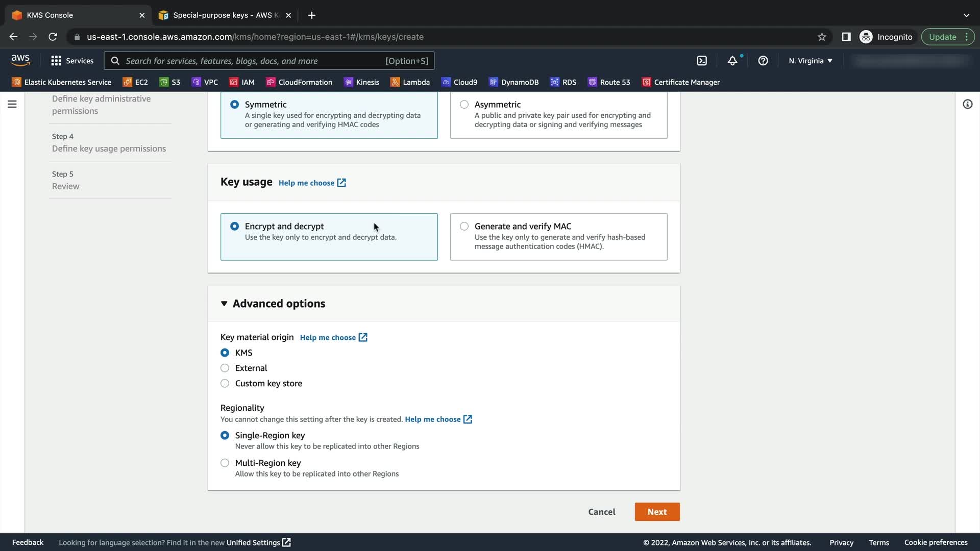Collapse the Advanced options section
This screenshot has height=551, width=980.
coord(224,304)
